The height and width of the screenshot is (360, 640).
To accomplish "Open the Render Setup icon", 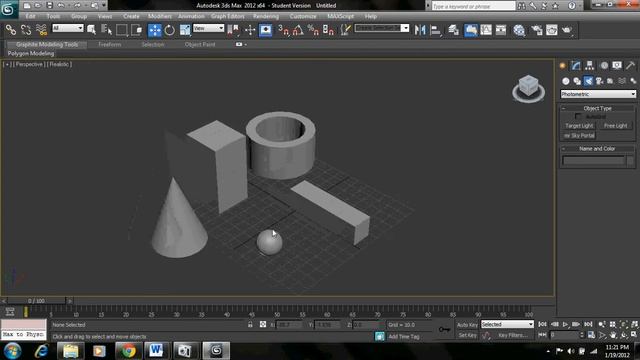I will tap(537, 30).
